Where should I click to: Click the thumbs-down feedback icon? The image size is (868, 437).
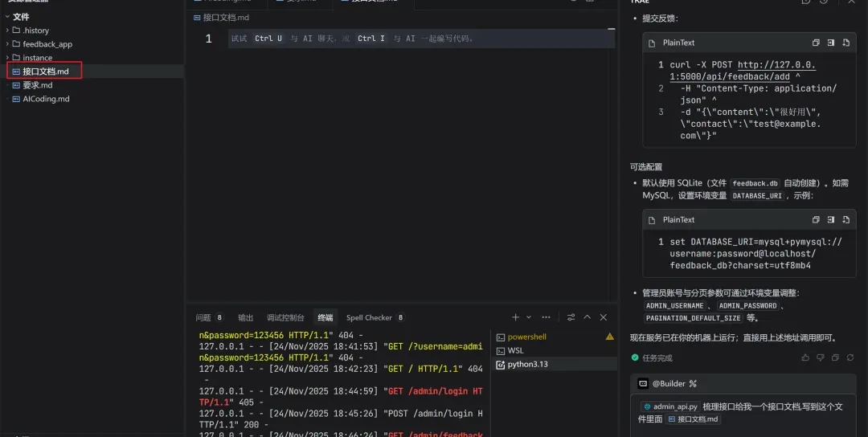(x=820, y=357)
